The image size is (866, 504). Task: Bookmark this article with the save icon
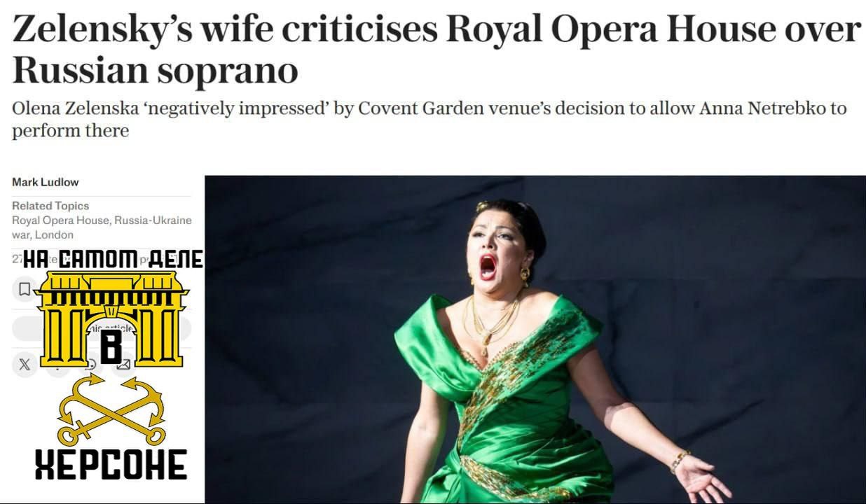(x=25, y=289)
